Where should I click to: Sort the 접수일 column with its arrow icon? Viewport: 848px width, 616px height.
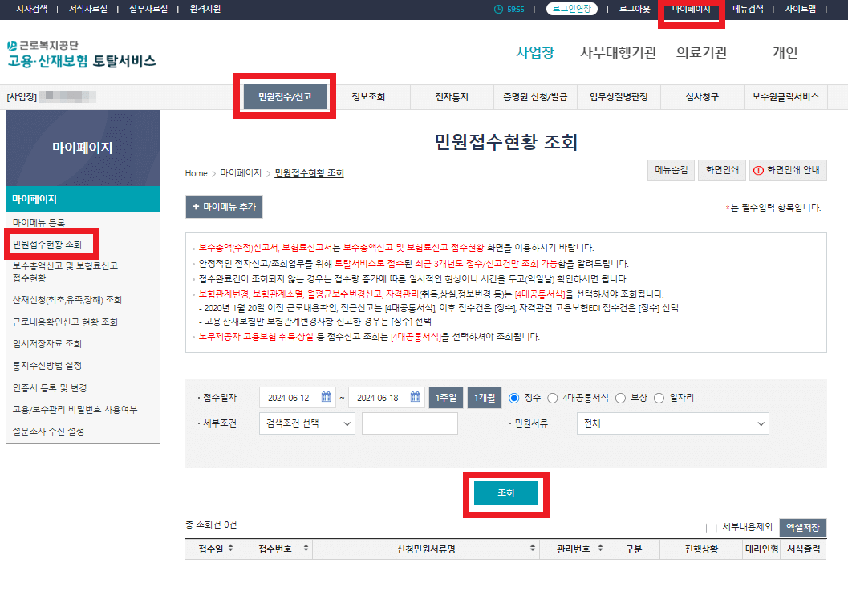(231, 549)
